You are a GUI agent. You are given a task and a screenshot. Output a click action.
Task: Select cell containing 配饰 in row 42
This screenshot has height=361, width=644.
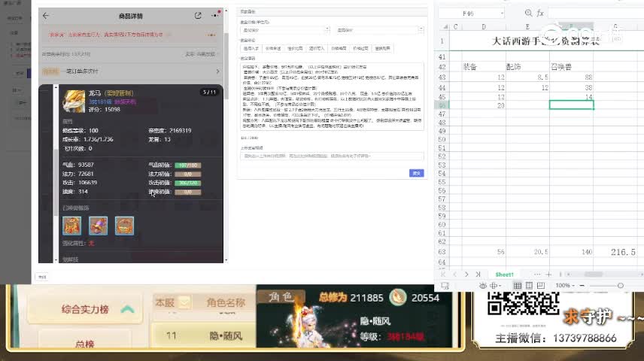527,66
